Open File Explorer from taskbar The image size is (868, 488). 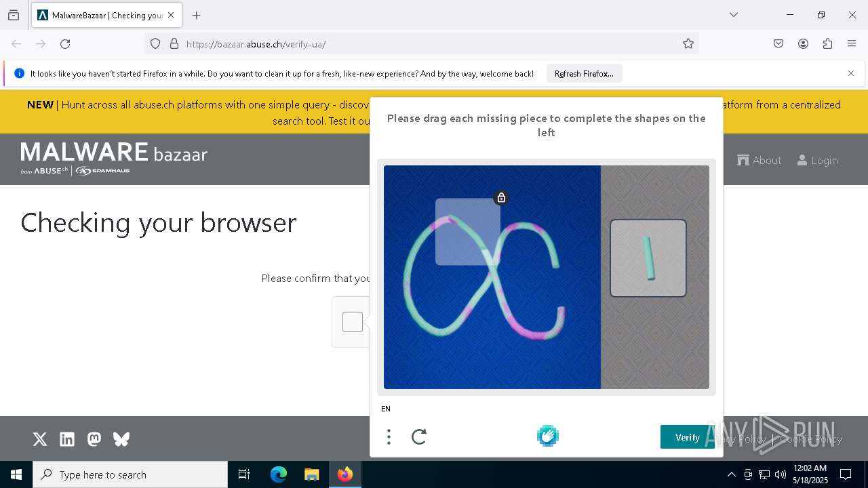311,474
